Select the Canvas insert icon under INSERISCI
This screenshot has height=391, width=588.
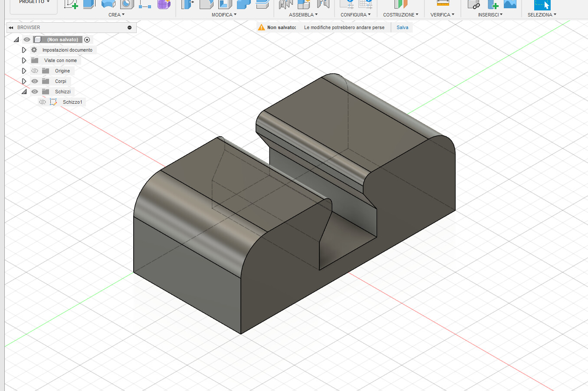point(510,5)
